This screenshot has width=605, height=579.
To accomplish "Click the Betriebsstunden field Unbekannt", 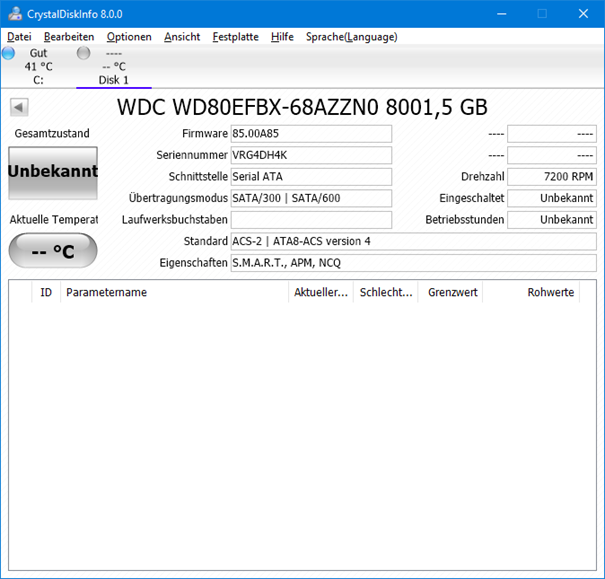I will (552, 220).
